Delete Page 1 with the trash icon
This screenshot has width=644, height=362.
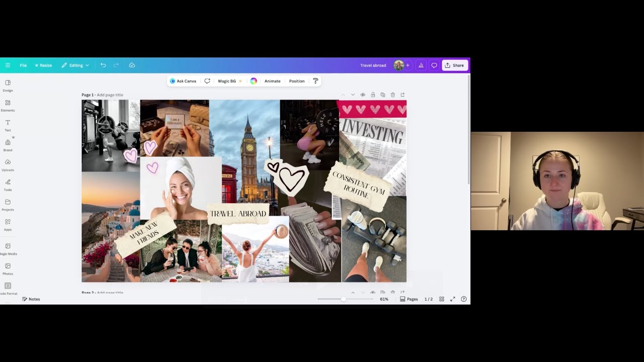click(393, 95)
